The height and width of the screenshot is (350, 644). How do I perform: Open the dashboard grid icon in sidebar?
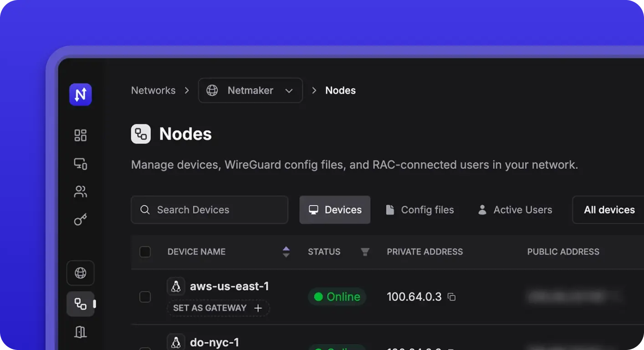pyautogui.click(x=81, y=135)
